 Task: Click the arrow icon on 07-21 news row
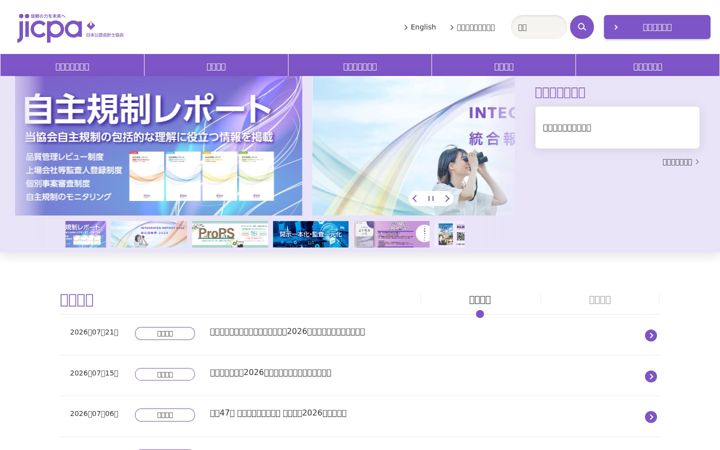point(651,336)
